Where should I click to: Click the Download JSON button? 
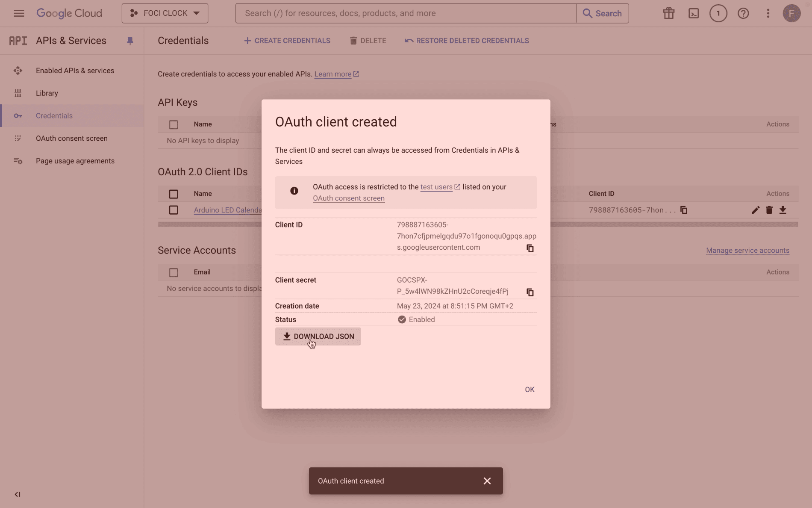point(318,337)
